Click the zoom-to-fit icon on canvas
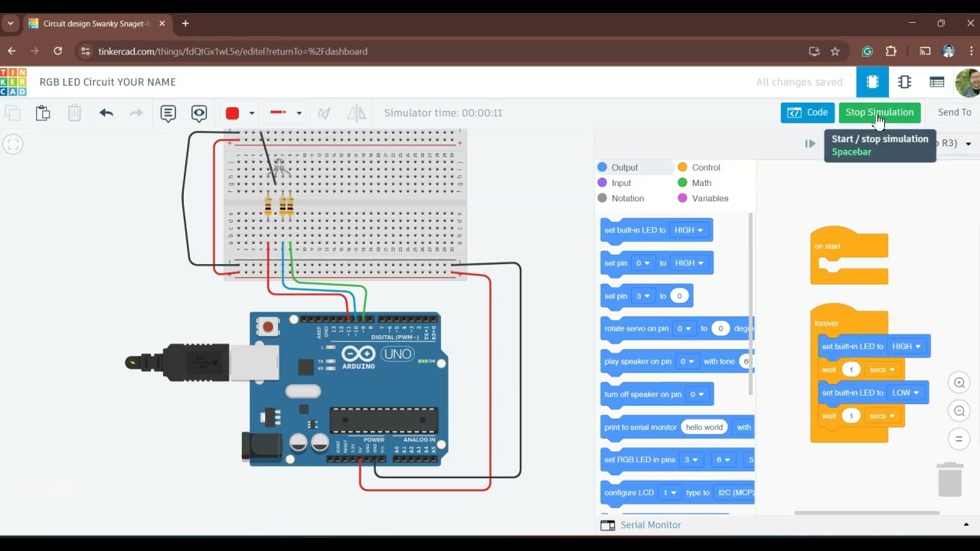Image resolution: width=980 pixels, height=551 pixels. (x=13, y=144)
